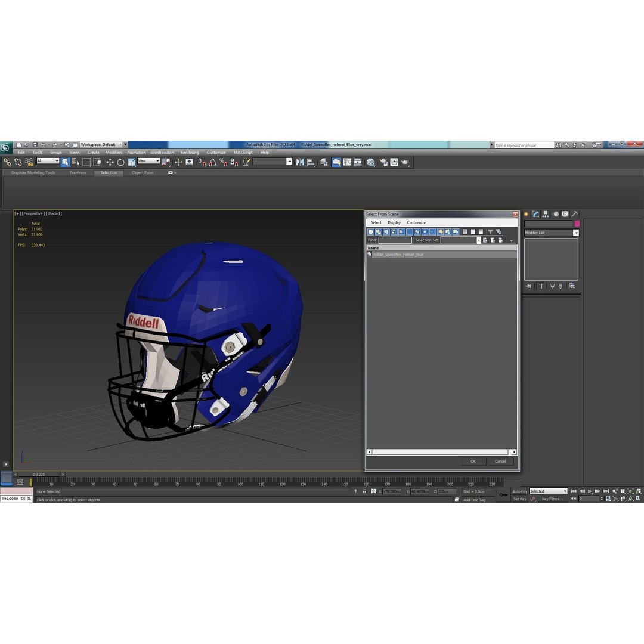Open the Utilities hammer panel tab

tap(575, 214)
